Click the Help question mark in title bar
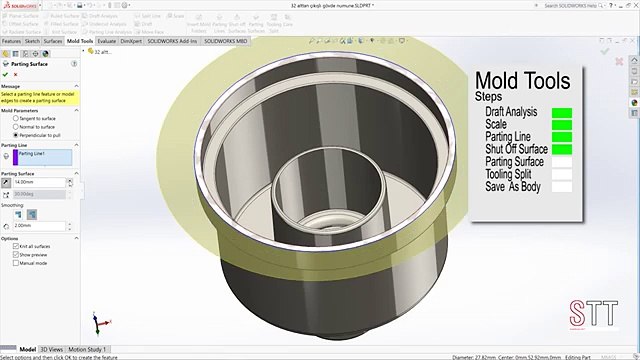 click(611, 5)
